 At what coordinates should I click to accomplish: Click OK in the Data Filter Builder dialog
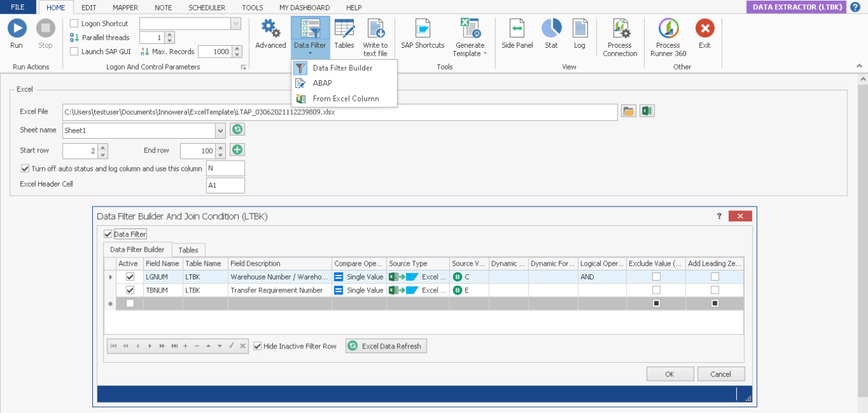[x=669, y=374]
